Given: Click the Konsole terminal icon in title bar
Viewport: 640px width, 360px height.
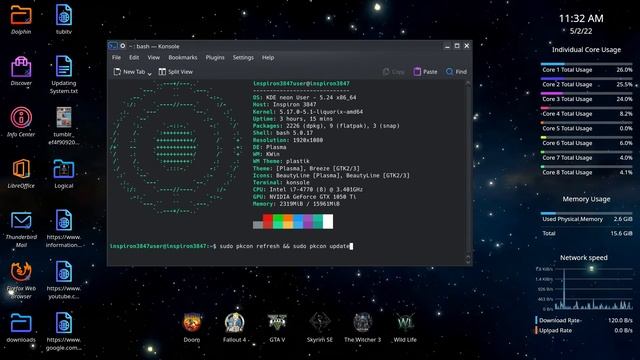Looking at the screenshot, I should (113, 46).
